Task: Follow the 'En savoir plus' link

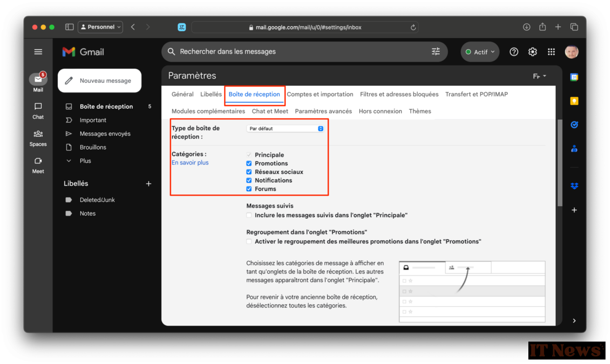Action: tap(190, 163)
